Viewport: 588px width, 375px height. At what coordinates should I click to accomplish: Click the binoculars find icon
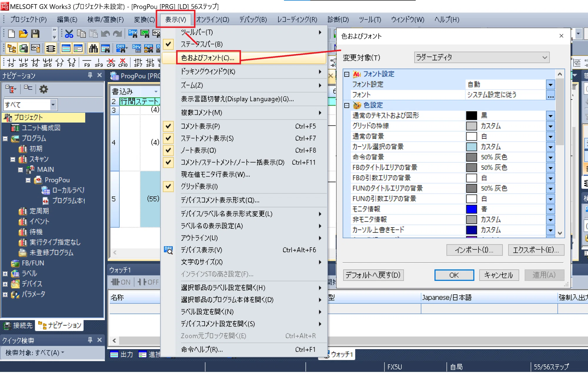click(x=93, y=48)
